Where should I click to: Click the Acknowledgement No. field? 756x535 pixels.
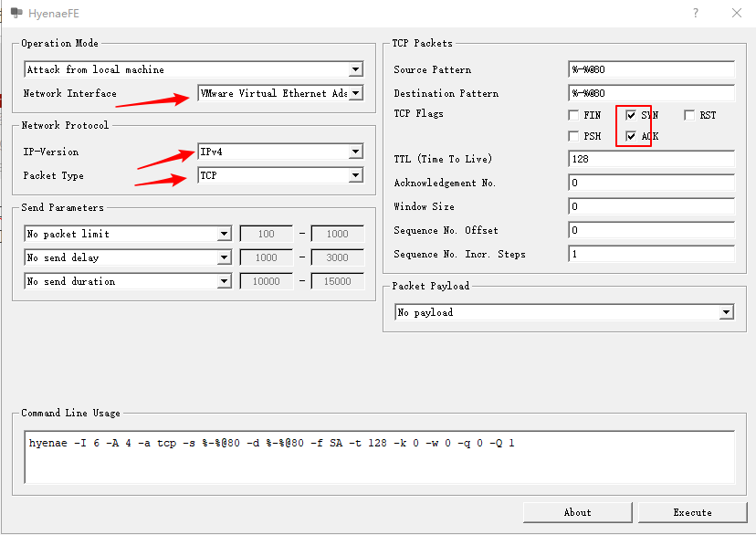pyautogui.click(x=651, y=183)
